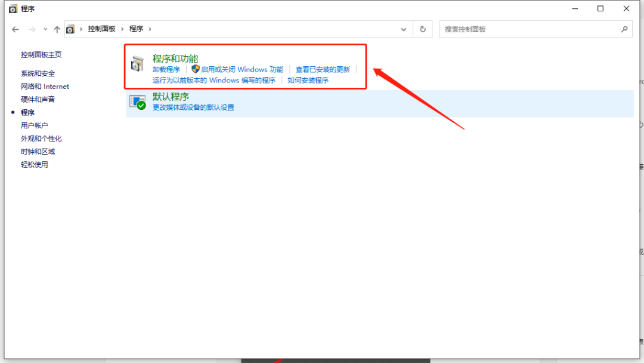
Task: Click the window title bar Control Panel icon
Action: [x=13, y=8]
